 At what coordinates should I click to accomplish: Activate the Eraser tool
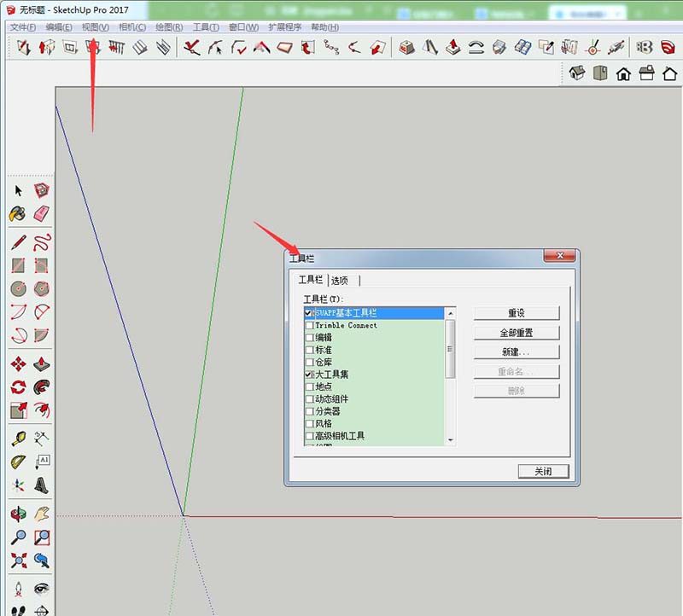tap(40, 212)
